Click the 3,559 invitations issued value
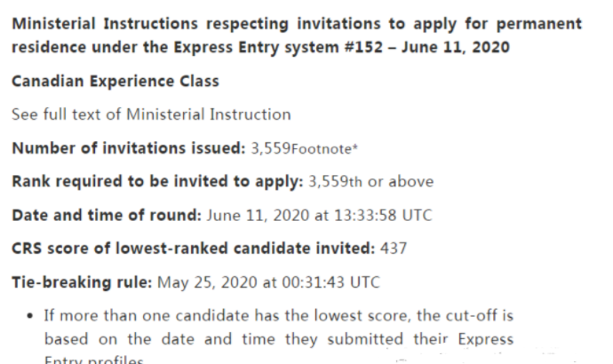This screenshot has width=613, height=364. [x=271, y=148]
